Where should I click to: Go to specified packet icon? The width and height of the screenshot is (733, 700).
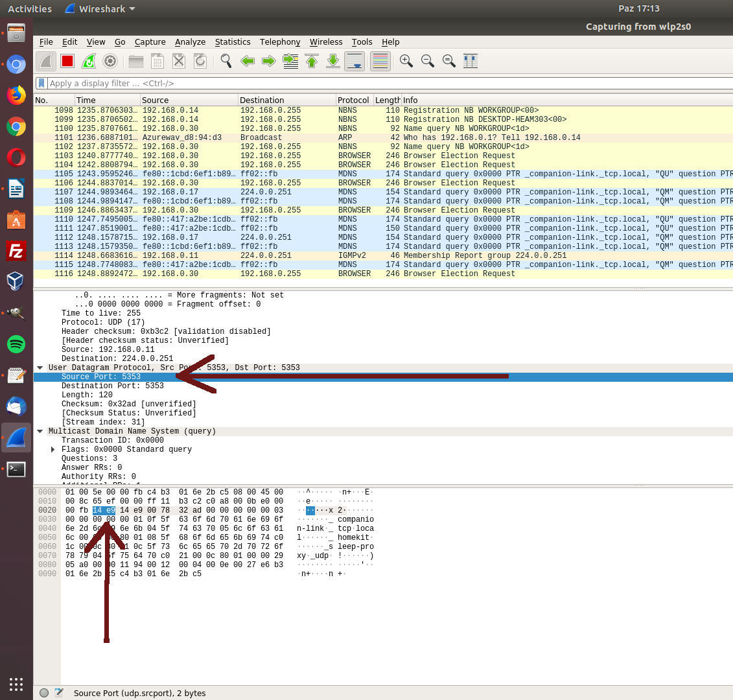coord(290,62)
